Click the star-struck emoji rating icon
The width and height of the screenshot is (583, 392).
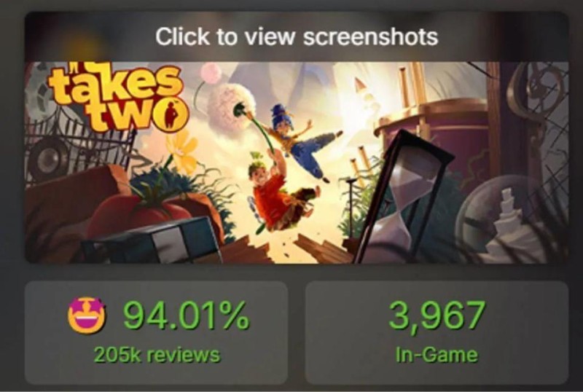87,315
